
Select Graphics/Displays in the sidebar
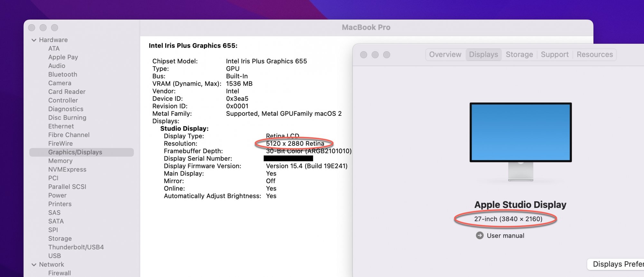81,152
